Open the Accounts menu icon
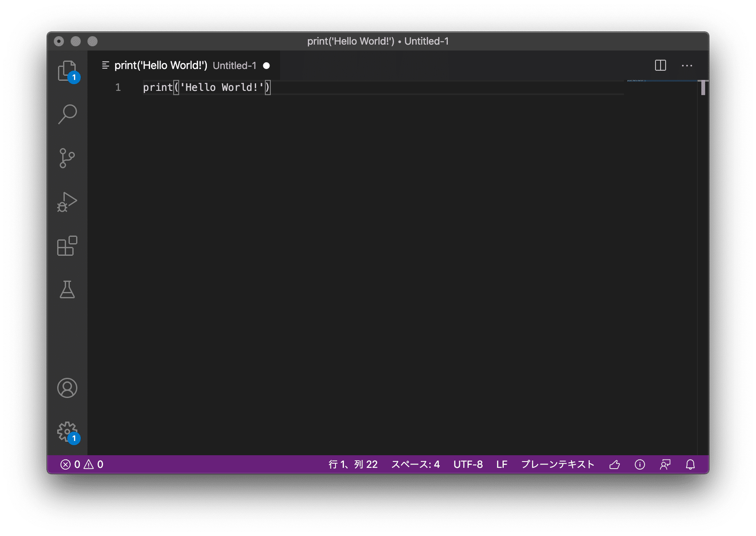Viewport: 756px width, 536px height. tap(67, 388)
